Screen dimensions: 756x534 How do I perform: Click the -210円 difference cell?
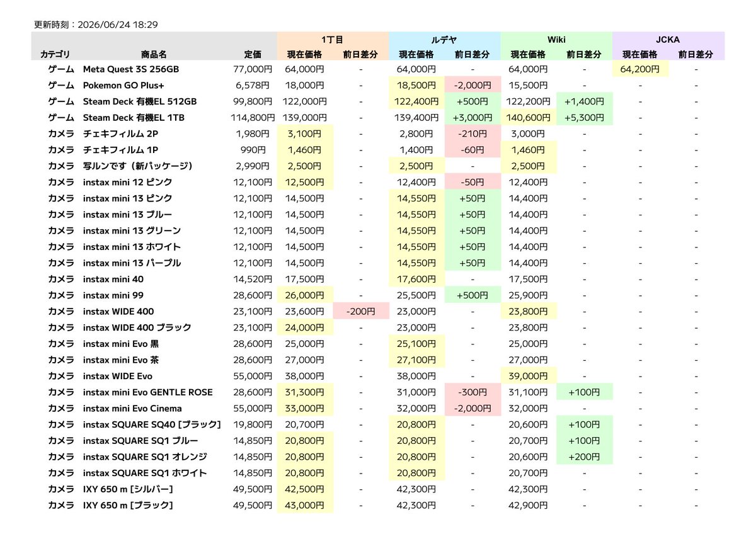472,133
